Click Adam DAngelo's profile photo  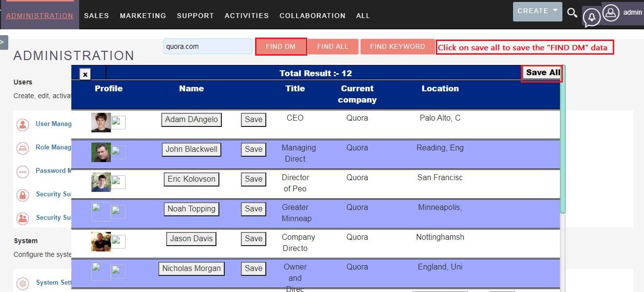click(101, 123)
